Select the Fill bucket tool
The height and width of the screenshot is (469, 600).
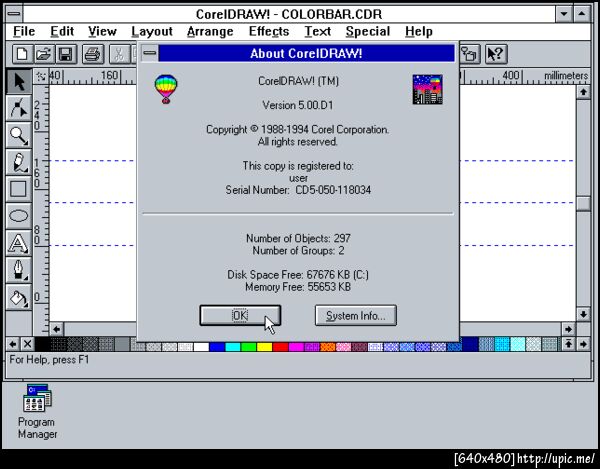click(18, 297)
